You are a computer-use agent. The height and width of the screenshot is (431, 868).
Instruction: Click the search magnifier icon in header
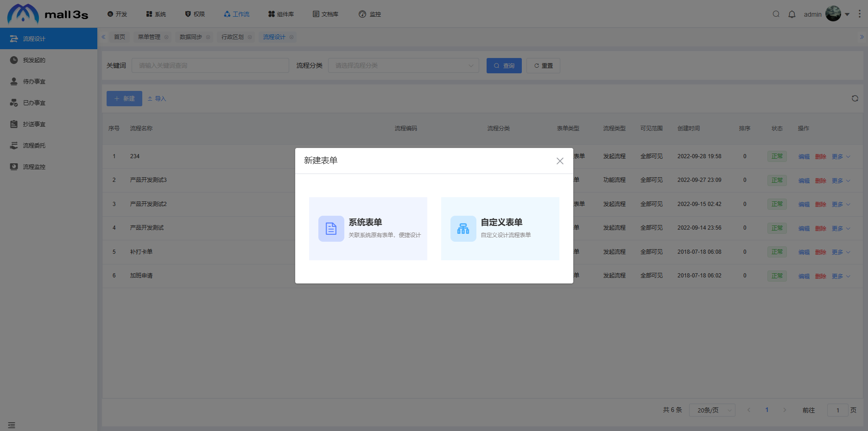pos(776,14)
